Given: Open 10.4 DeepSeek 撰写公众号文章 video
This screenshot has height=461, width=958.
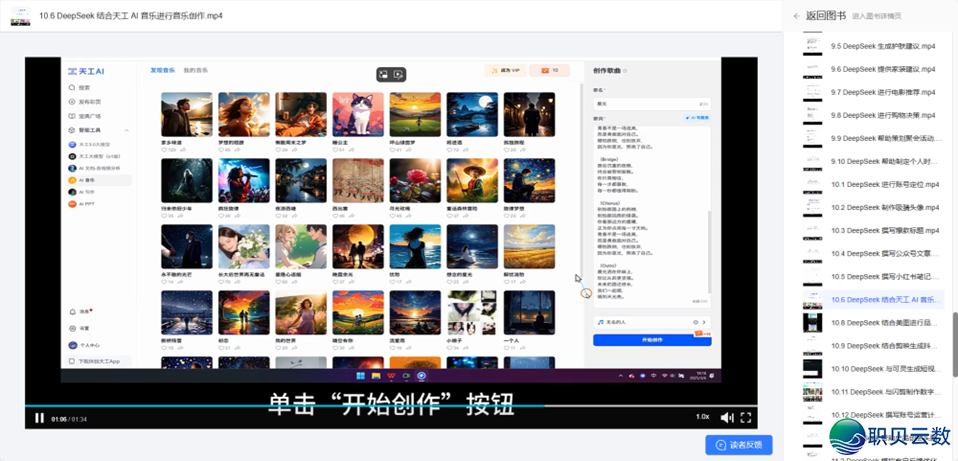Looking at the screenshot, I should pos(885,253).
